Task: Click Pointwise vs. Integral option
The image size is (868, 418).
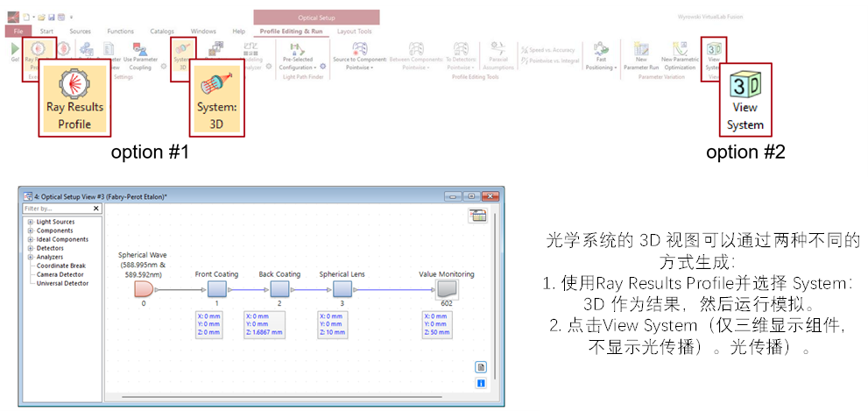Action: [551, 60]
